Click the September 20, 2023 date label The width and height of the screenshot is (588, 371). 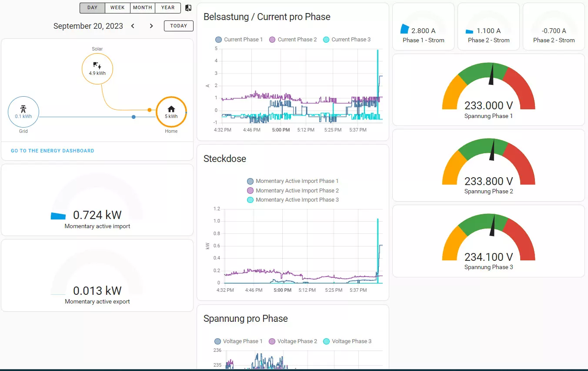tap(88, 26)
